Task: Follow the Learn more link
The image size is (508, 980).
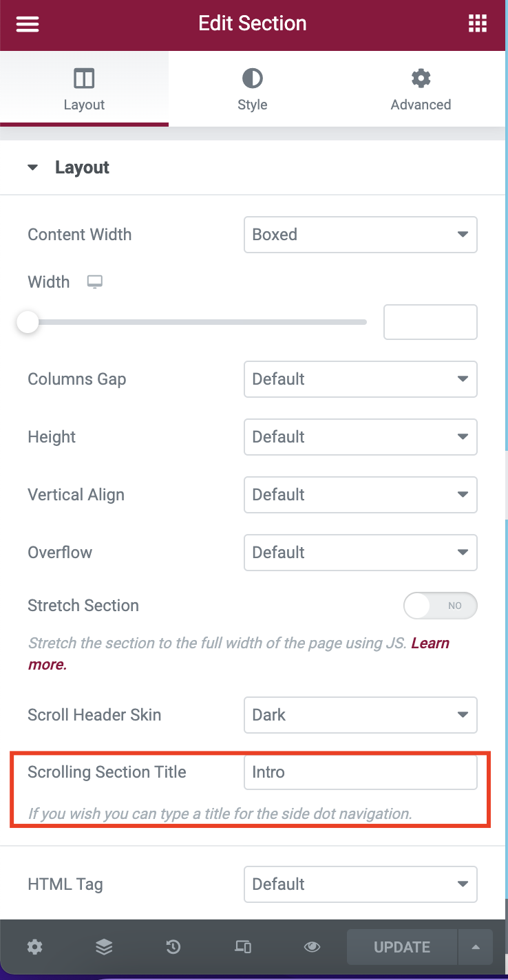Action: click(430, 643)
